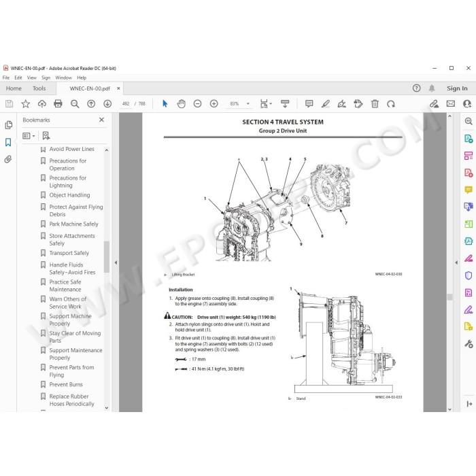
Task: Open the Window menu
Action: (x=63, y=78)
